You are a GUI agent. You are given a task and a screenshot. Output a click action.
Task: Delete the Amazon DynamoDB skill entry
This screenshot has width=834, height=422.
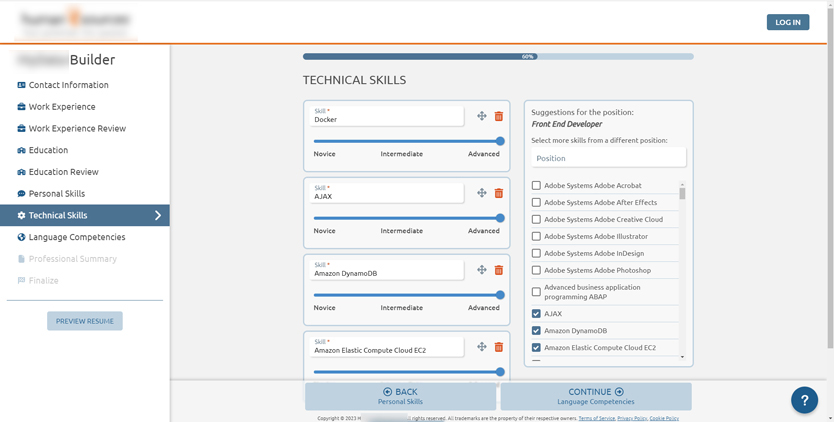pyautogui.click(x=499, y=270)
